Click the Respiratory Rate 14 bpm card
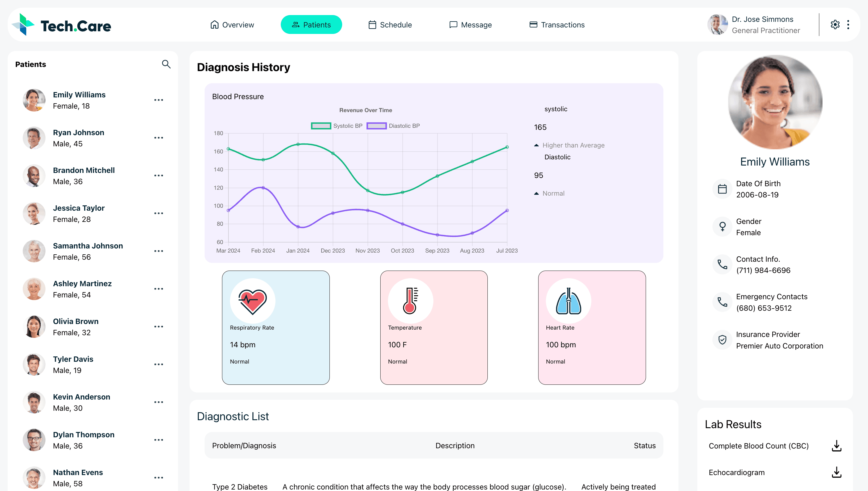 (x=276, y=328)
